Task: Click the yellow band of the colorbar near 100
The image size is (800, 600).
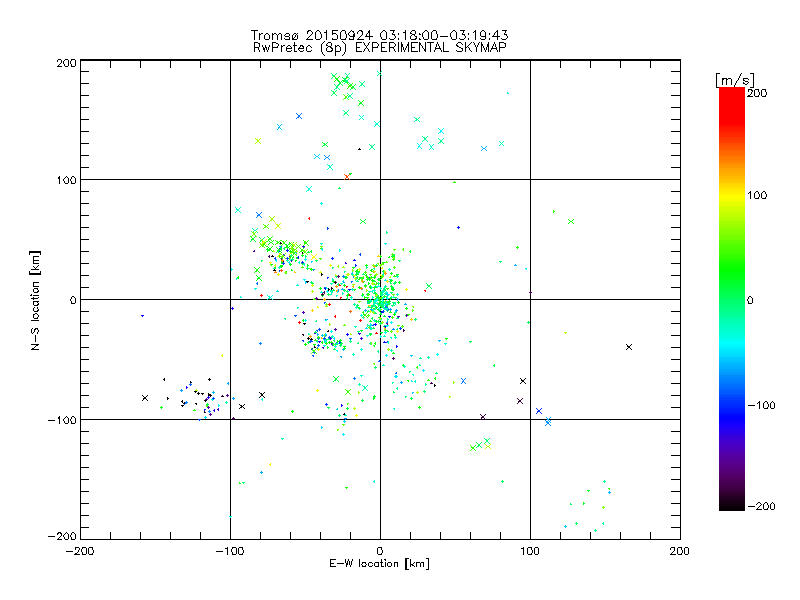Action: pos(732,195)
